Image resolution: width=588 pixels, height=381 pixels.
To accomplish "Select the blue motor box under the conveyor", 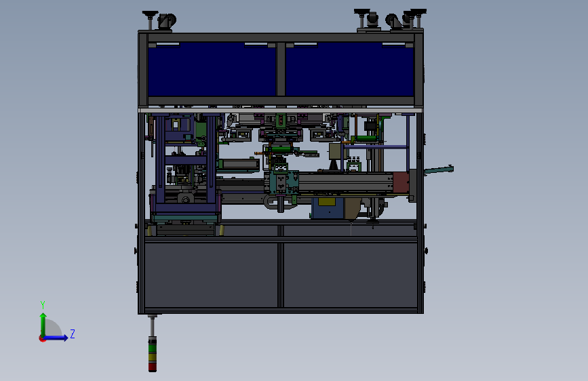I will (x=328, y=208).
